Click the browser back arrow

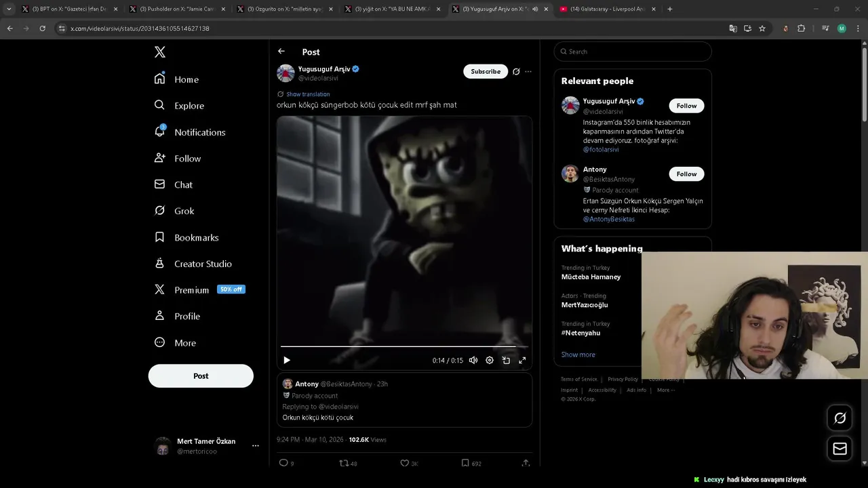pos(9,28)
